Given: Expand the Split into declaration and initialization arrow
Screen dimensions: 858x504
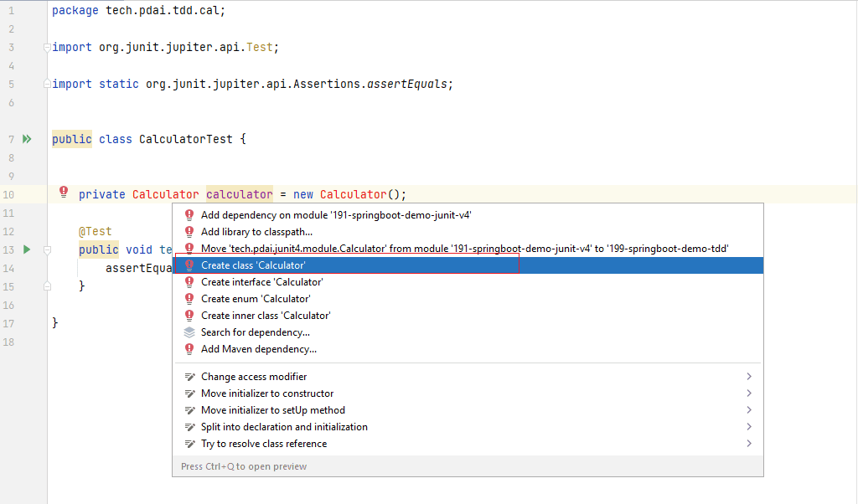Looking at the screenshot, I should [x=749, y=427].
